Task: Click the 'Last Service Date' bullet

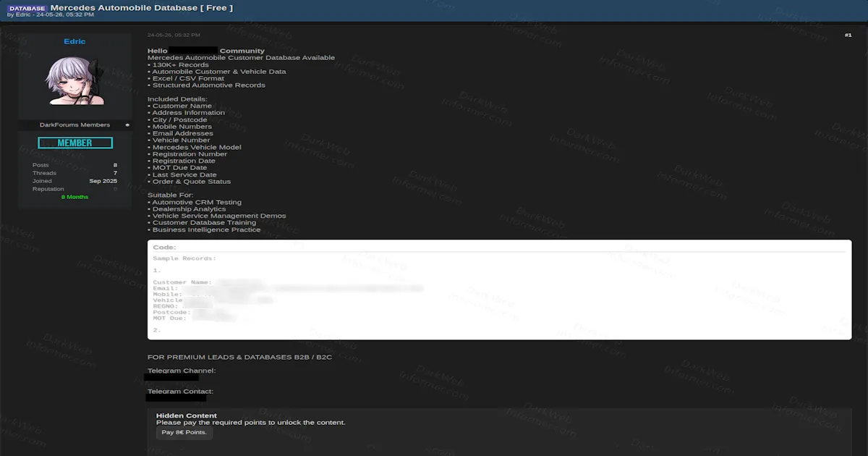Action: [182, 174]
